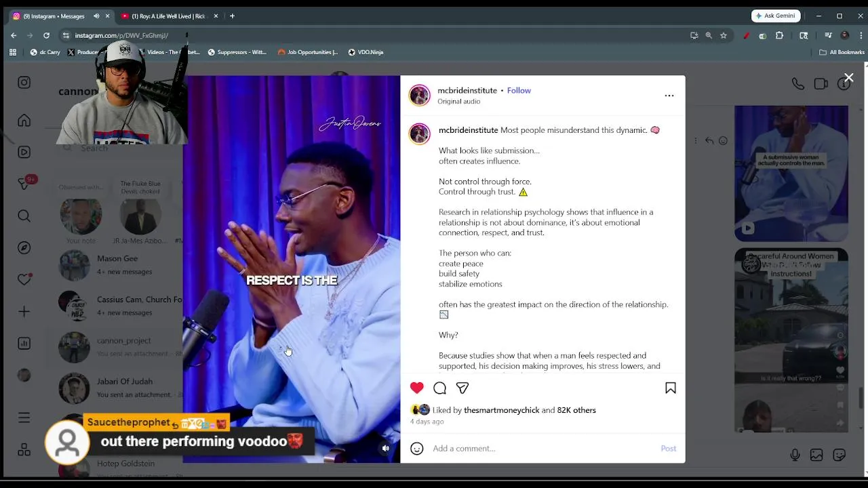The height and width of the screenshot is (488, 868).
Task: View the 82K others likes list
Action: point(576,410)
